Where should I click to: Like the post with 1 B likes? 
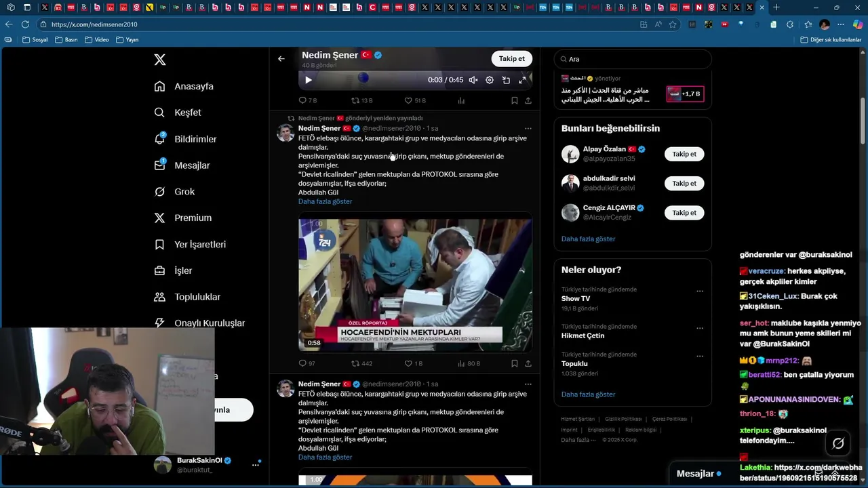(x=414, y=363)
